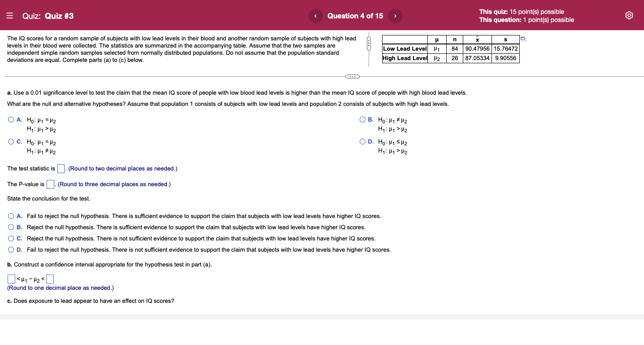Click the Question 4 of 15 indicator
Viewport: 644px width, 345px height.
tap(355, 15)
